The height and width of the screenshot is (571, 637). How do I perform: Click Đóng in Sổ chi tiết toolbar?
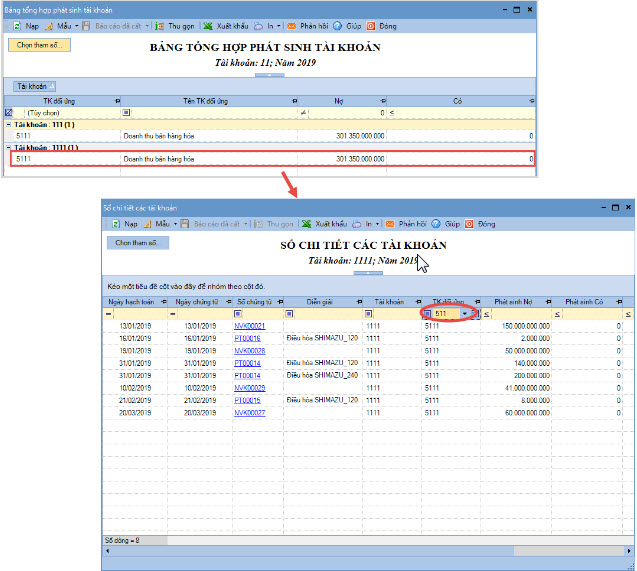click(x=481, y=224)
